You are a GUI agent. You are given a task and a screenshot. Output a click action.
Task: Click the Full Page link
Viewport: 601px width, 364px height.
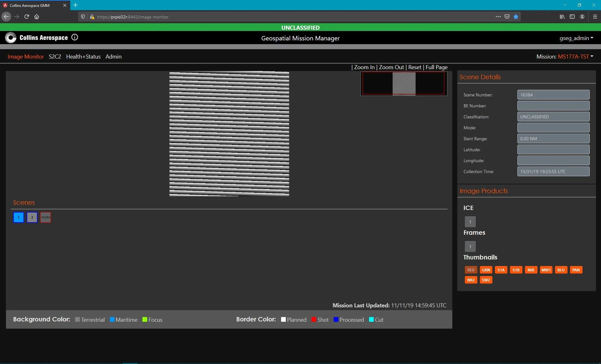coord(436,67)
